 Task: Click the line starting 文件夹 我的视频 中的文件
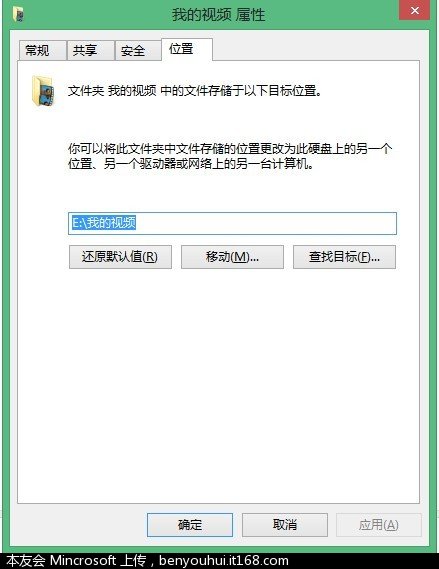pyautogui.click(x=195, y=91)
